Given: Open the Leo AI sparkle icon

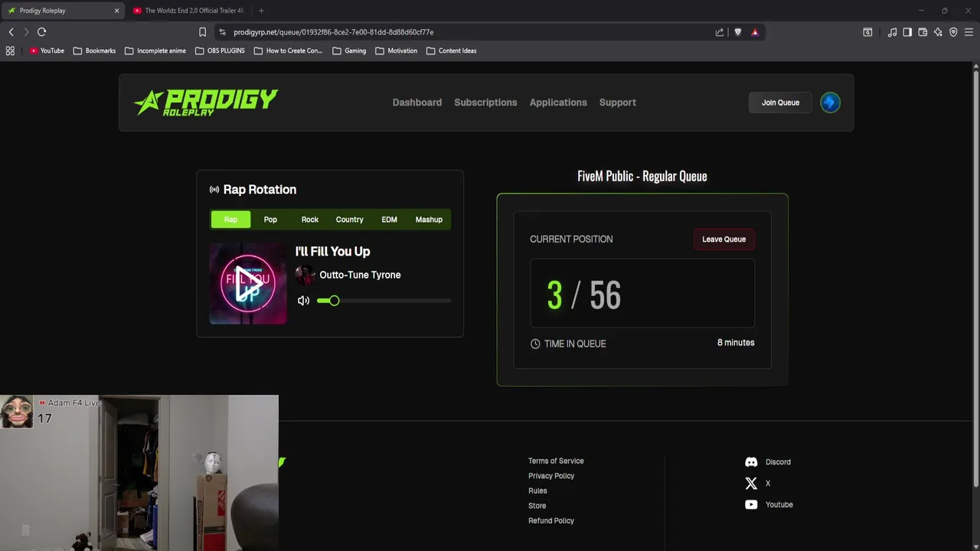Looking at the screenshot, I should click(x=938, y=32).
